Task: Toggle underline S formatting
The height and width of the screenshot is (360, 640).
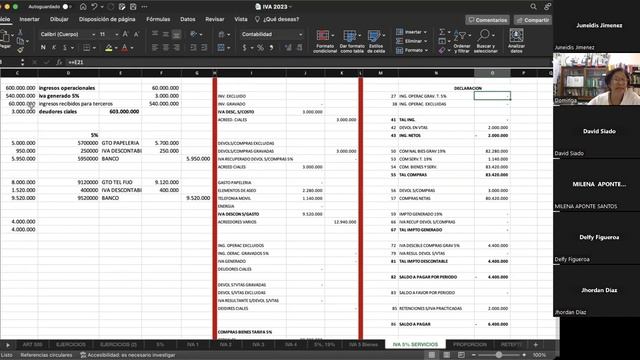Action: [64, 48]
